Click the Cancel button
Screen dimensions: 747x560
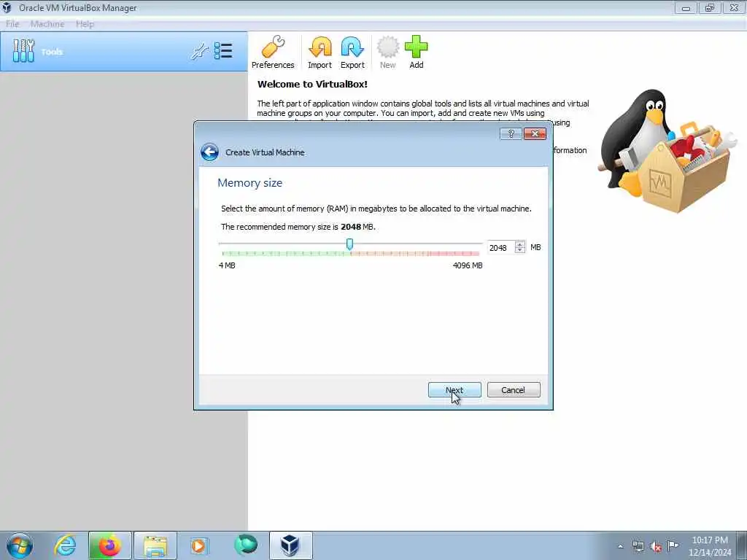pos(514,390)
